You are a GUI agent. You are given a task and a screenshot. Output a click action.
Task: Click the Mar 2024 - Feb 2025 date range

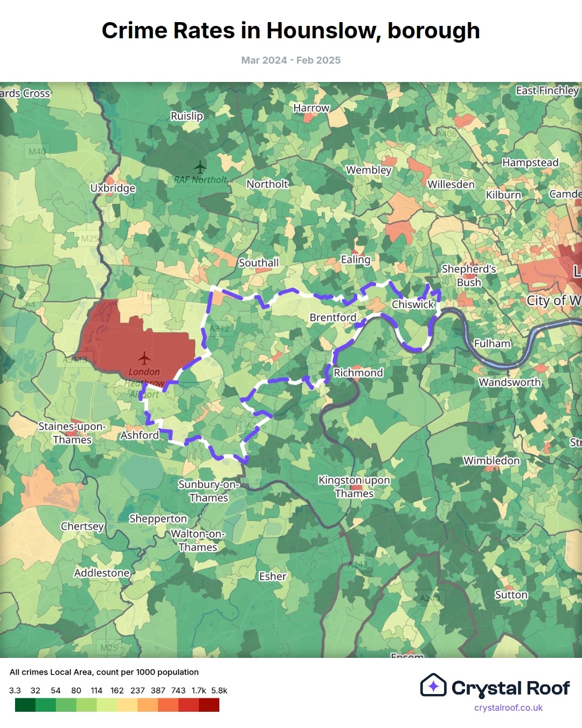pyautogui.click(x=290, y=60)
